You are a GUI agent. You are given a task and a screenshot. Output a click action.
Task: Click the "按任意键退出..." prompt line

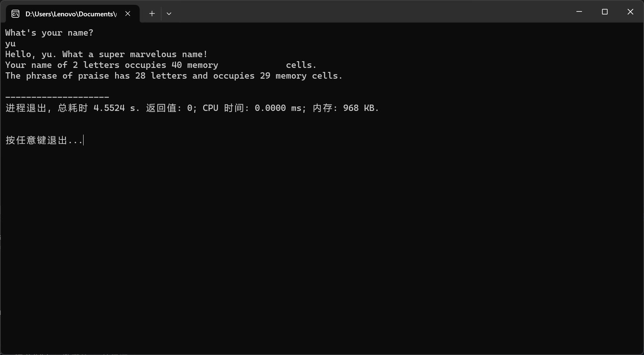(x=44, y=140)
